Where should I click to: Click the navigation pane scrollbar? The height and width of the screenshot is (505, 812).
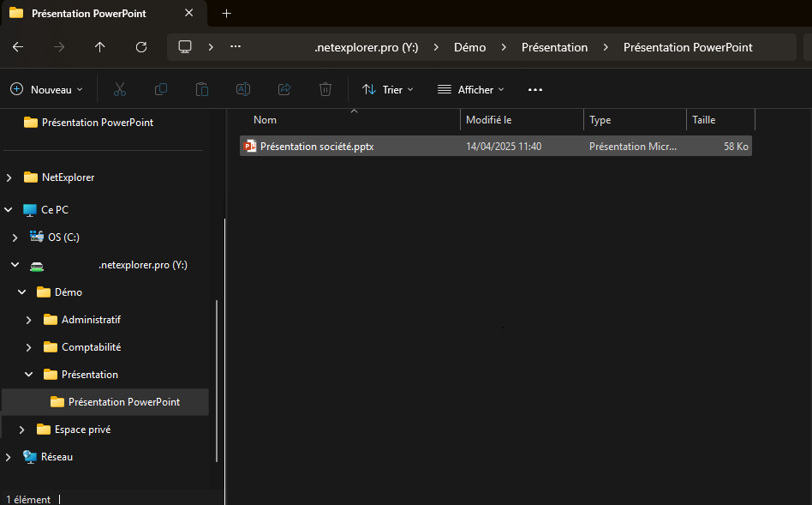click(x=217, y=381)
